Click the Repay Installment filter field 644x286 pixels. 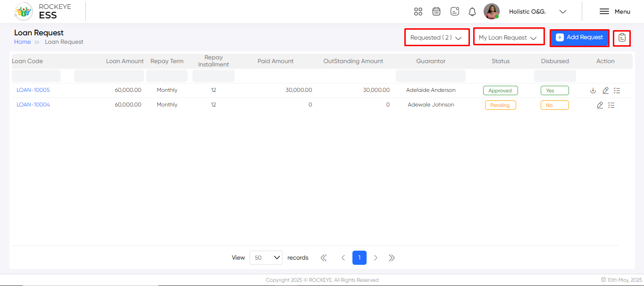(x=213, y=76)
